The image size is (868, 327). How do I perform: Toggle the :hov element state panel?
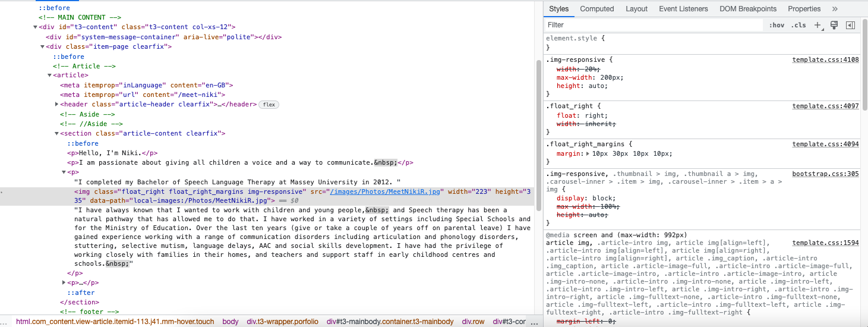point(777,25)
